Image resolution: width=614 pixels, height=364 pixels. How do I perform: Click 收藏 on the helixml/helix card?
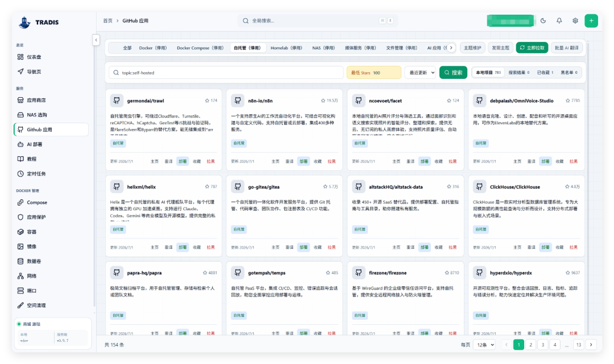point(197,247)
